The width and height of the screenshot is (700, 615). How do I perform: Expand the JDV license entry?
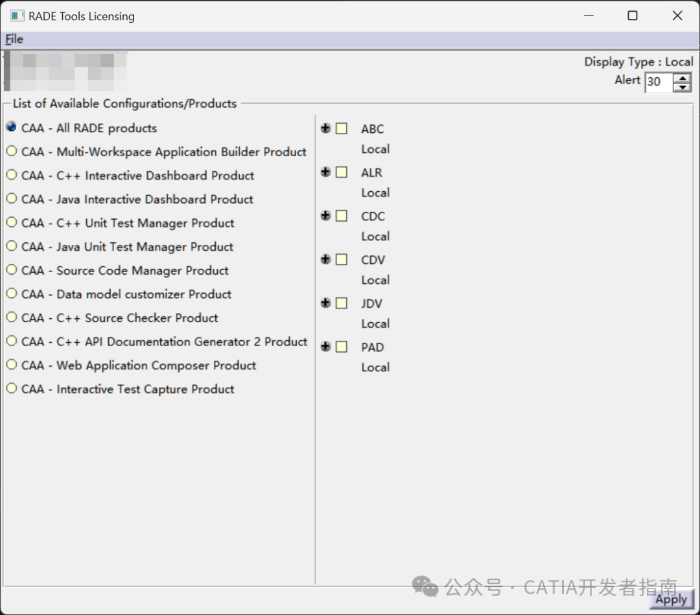pos(325,303)
